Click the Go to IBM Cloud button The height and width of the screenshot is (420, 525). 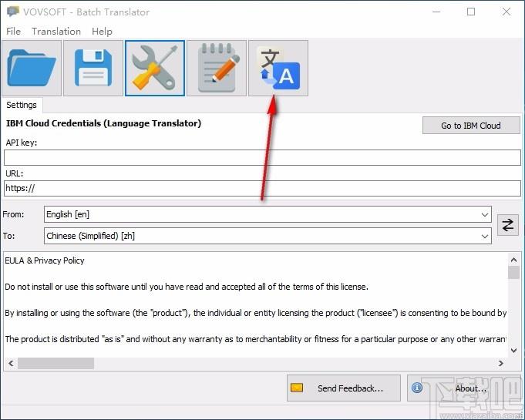(471, 126)
